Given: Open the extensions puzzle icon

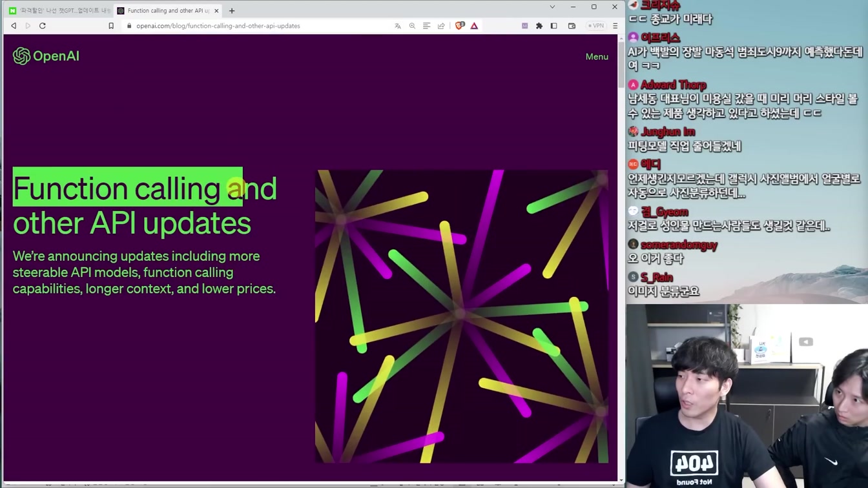Looking at the screenshot, I should click(539, 26).
